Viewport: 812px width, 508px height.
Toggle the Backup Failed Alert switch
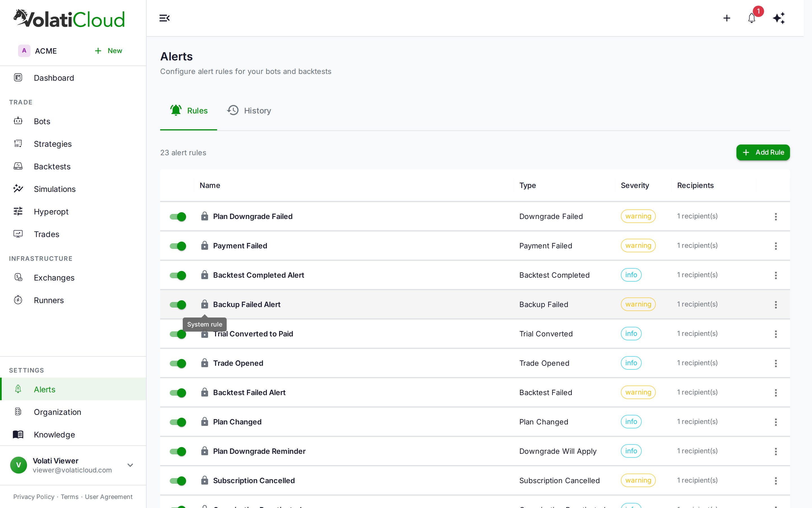(178, 305)
